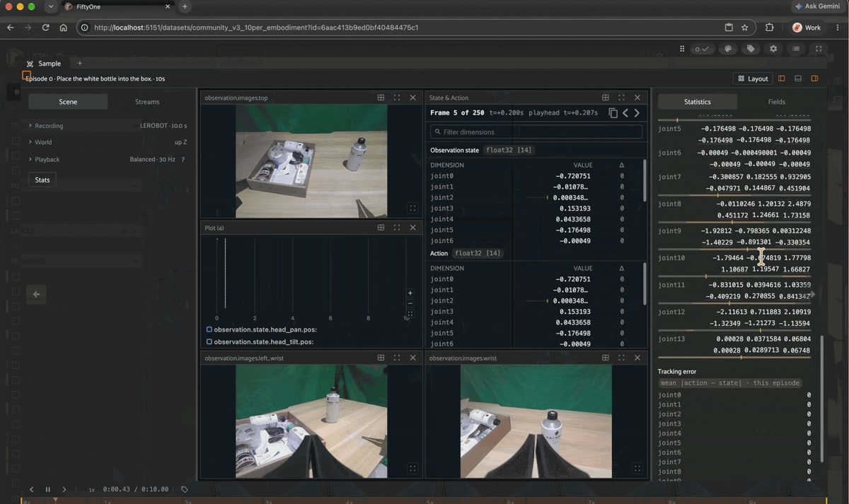Open the color scheme palette icon

[x=728, y=49]
